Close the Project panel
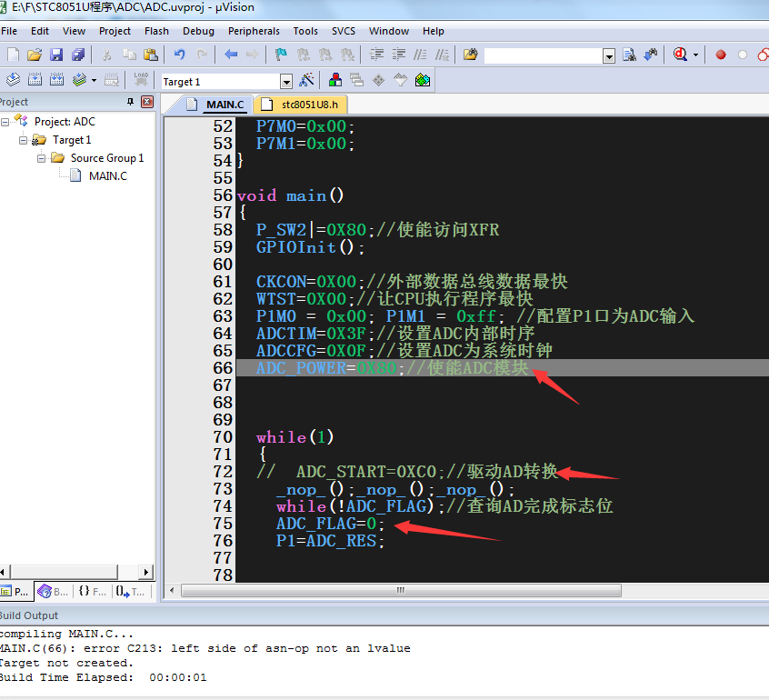The image size is (769, 700). 147,102
